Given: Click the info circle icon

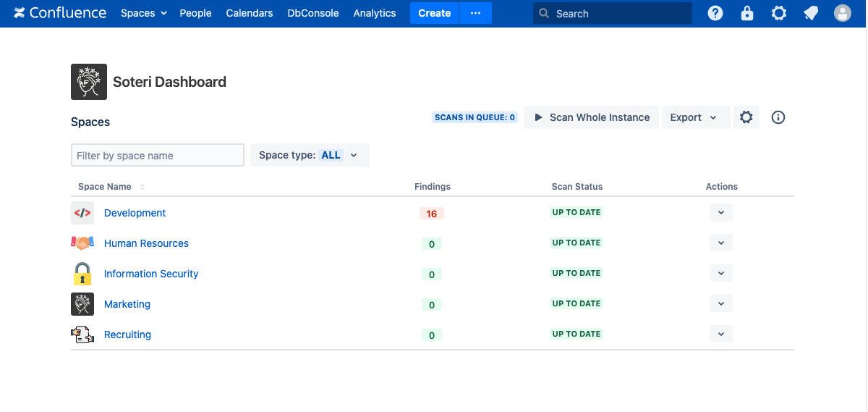Looking at the screenshot, I should click(778, 117).
